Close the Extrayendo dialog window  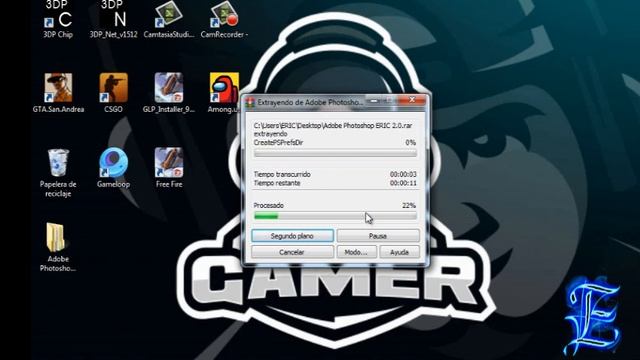tap(412, 100)
